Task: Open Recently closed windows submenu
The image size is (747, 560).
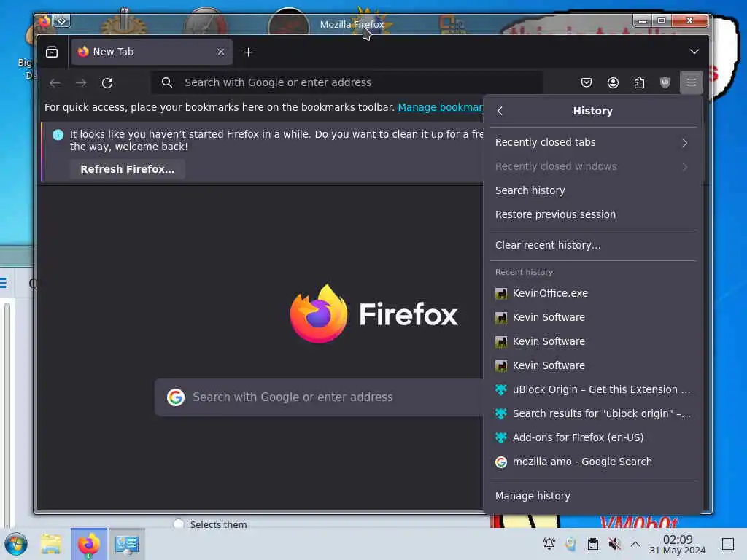Action: [592, 167]
